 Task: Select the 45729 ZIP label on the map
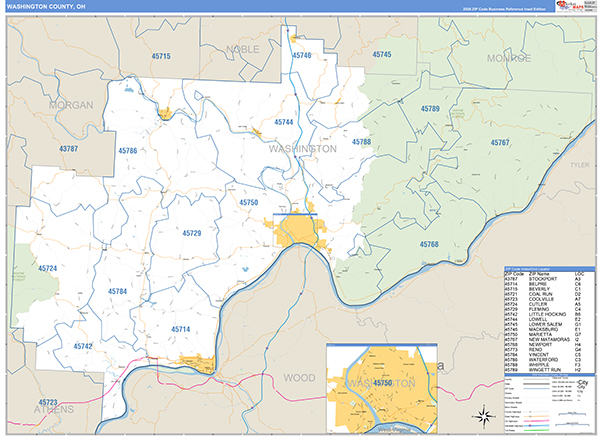pos(192,233)
